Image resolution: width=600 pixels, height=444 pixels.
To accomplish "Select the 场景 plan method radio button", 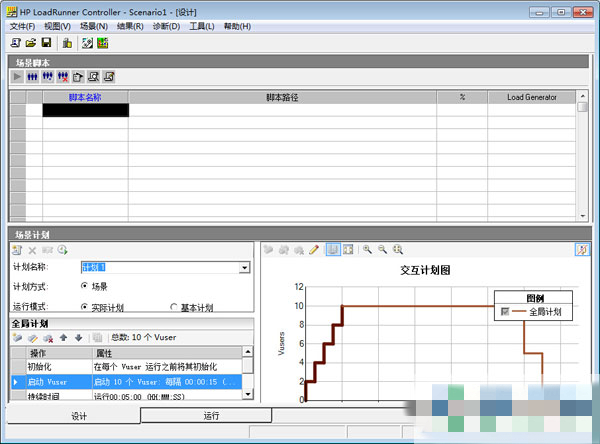I will coord(85,286).
